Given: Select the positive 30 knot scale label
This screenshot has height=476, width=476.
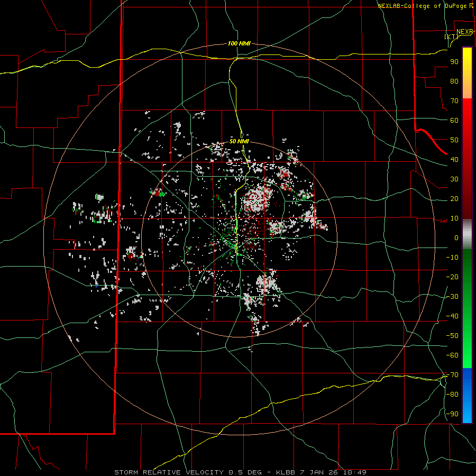Looking at the screenshot, I should tap(454, 179).
